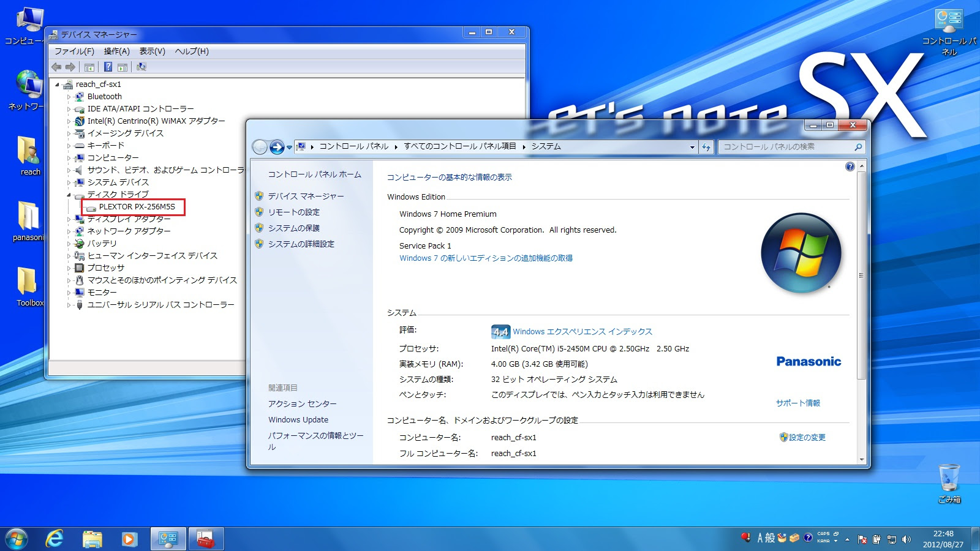Scan for hardware changes toolbar icon

(x=141, y=67)
